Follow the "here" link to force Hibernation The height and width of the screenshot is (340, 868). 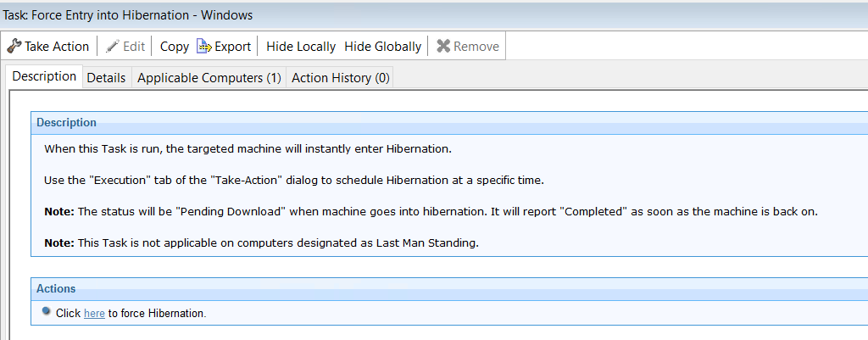[x=94, y=314]
